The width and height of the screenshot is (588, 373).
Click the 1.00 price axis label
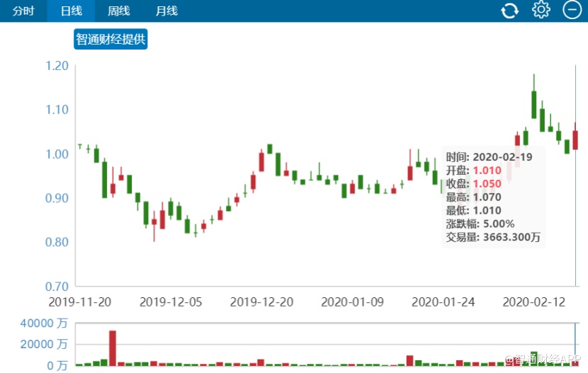(57, 154)
